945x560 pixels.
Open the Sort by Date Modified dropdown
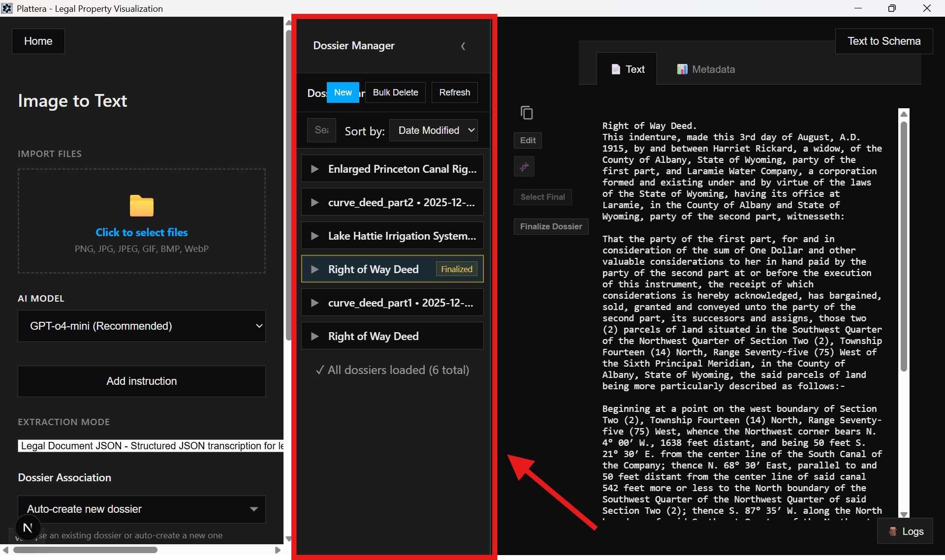point(433,130)
